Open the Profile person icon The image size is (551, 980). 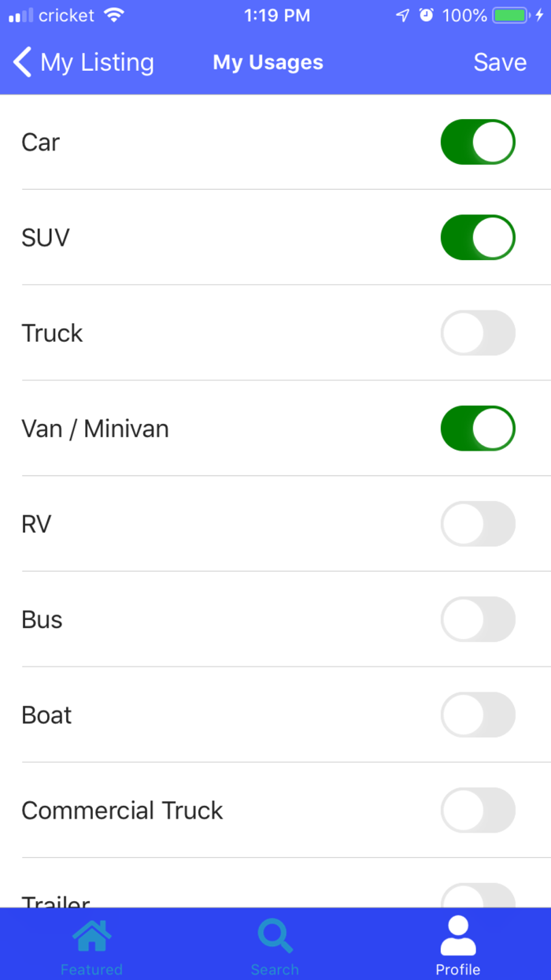coord(458,936)
